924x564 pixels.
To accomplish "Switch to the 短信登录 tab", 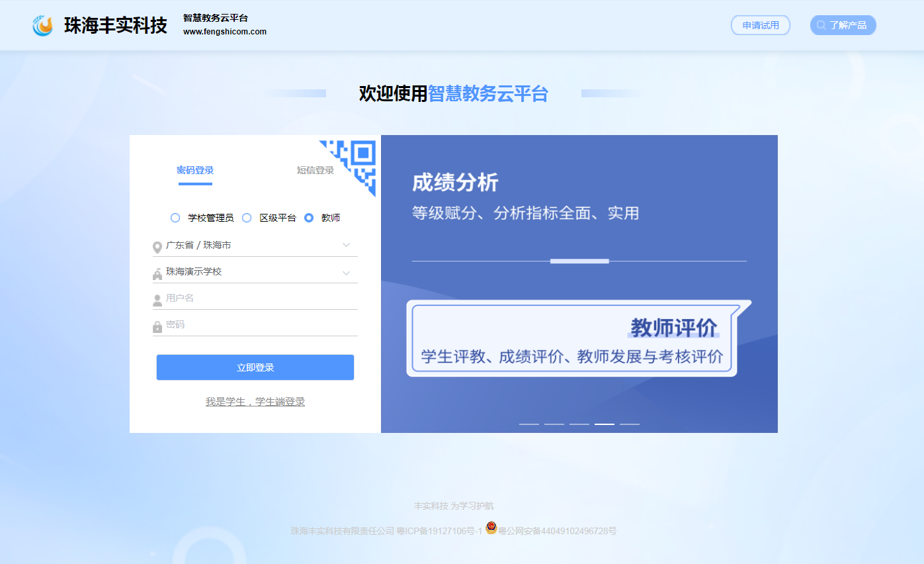I will (315, 170).
